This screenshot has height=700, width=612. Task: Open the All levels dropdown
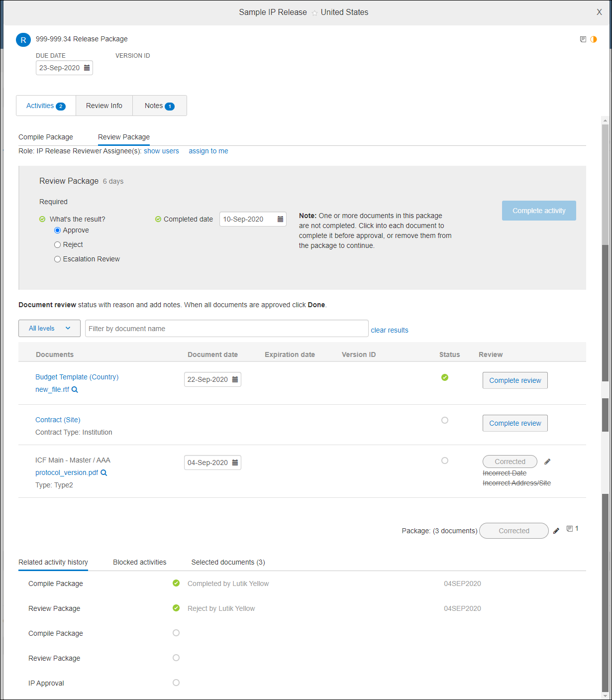(x=49, y=328)
